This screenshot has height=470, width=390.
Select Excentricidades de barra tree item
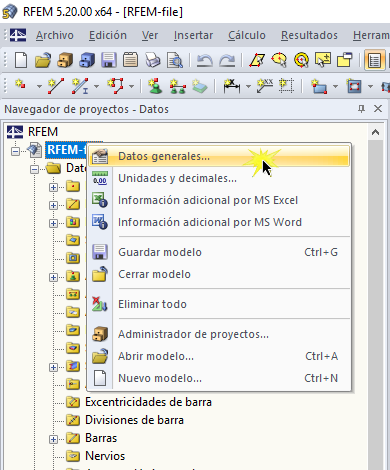tap(148, 402)
